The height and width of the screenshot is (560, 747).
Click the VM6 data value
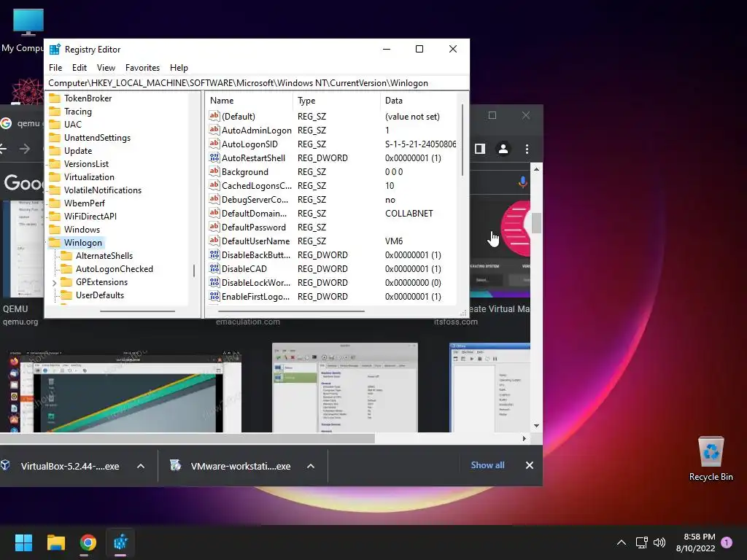click(x=393, y=241)
